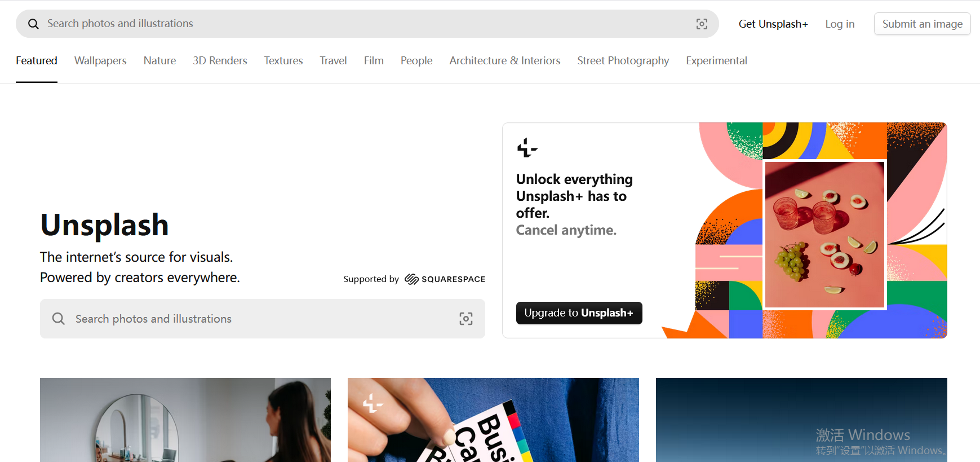Open Architecture & Interiors category

(x=505, y=60)
